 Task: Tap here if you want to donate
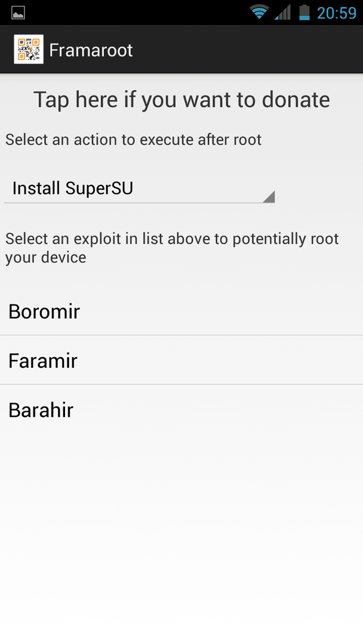tap(181, 100)
